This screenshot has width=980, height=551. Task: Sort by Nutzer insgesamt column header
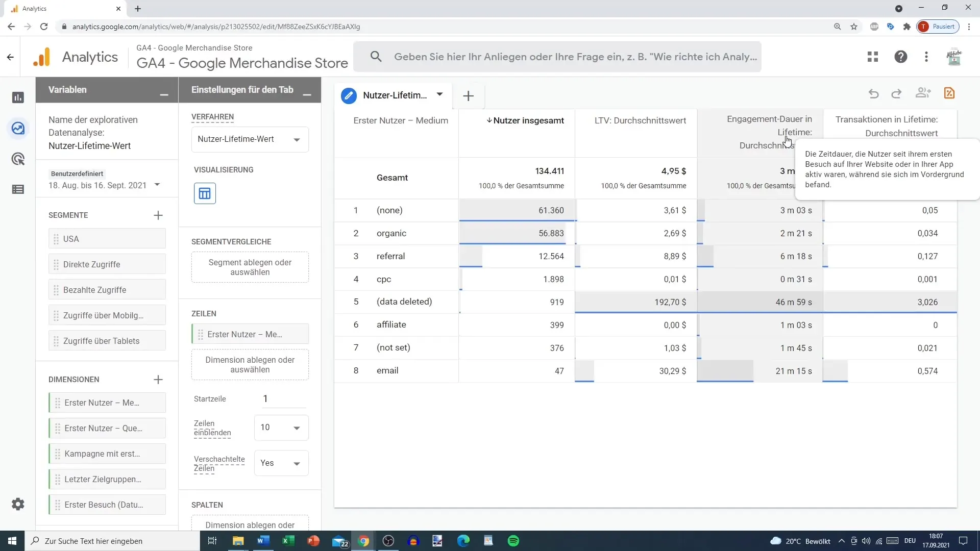coord(525,121)
